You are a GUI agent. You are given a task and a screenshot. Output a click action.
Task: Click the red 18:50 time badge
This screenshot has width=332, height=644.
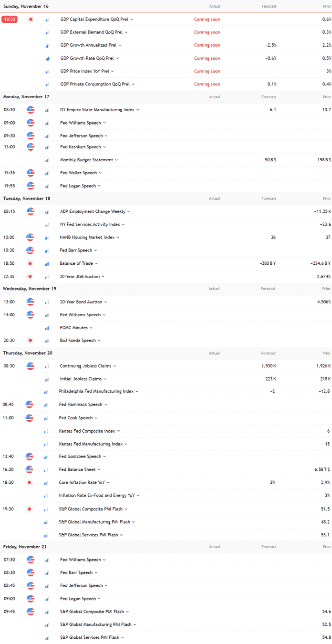pyautogui.click(x=9, y=19)
